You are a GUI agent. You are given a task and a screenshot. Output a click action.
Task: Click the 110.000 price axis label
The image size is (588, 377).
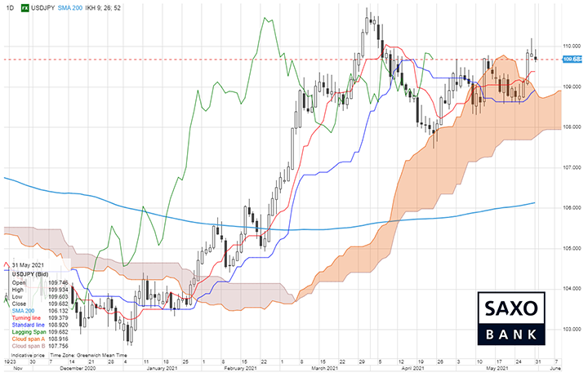coord(572,46)
